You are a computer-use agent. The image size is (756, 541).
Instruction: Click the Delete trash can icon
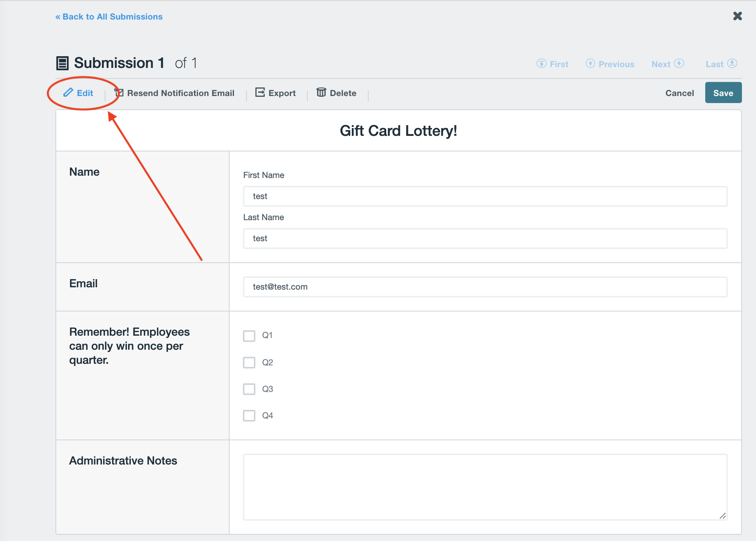pyautogui.click(x=321, y=93)
